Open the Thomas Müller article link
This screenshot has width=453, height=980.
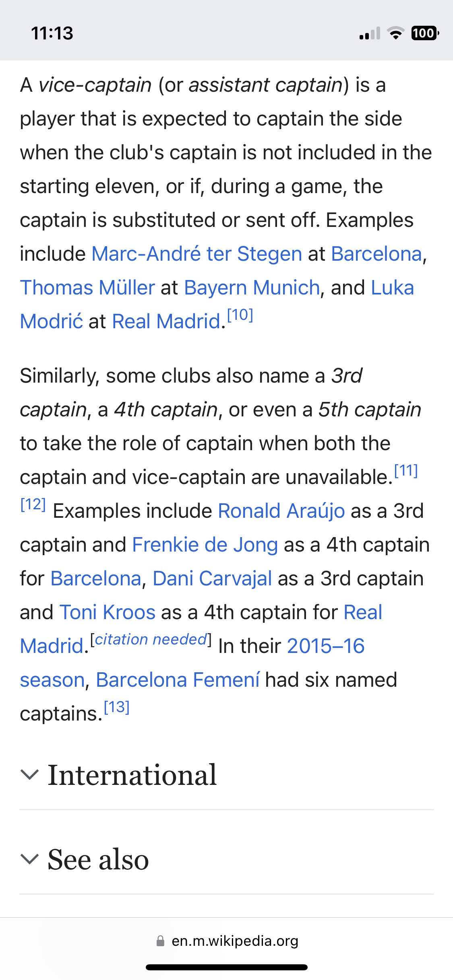tap(87, 288)
